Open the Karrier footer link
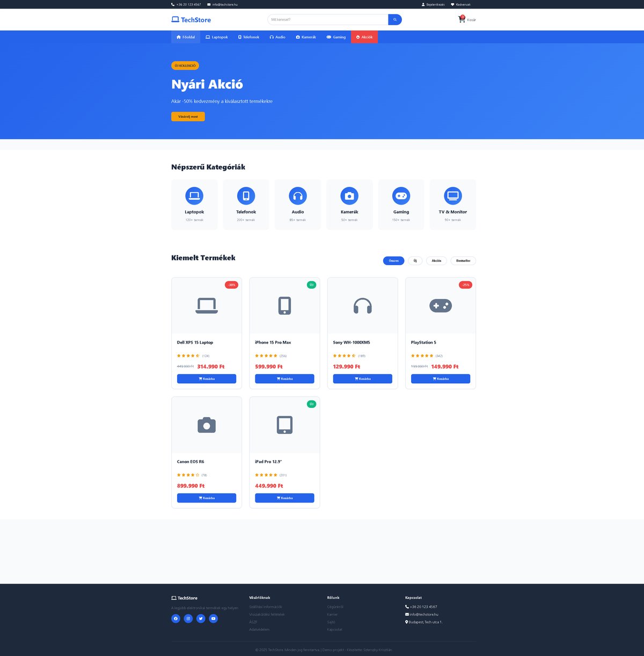 [333, 614]
